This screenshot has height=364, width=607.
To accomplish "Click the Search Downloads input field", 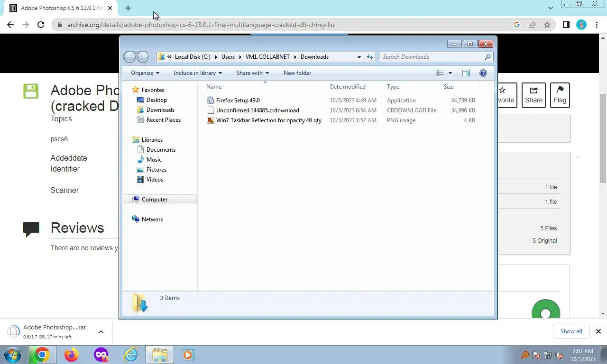I will pos(432,57).
